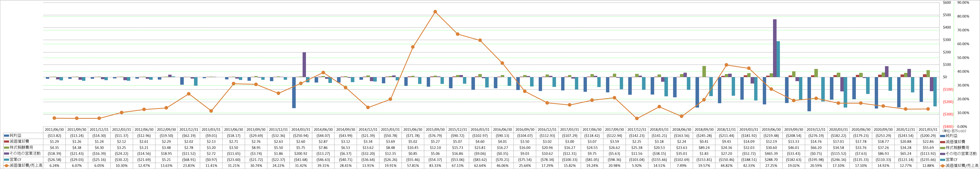
Task: Click operating CF cell ($26.58)
Action: 54,160
